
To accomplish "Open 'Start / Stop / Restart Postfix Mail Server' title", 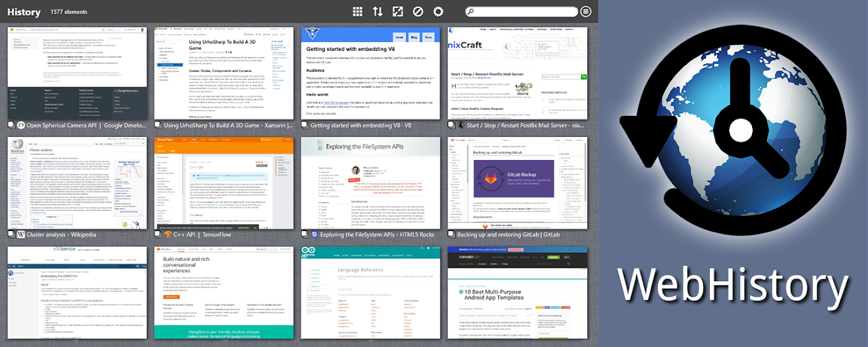I will (x=526, y=125).
